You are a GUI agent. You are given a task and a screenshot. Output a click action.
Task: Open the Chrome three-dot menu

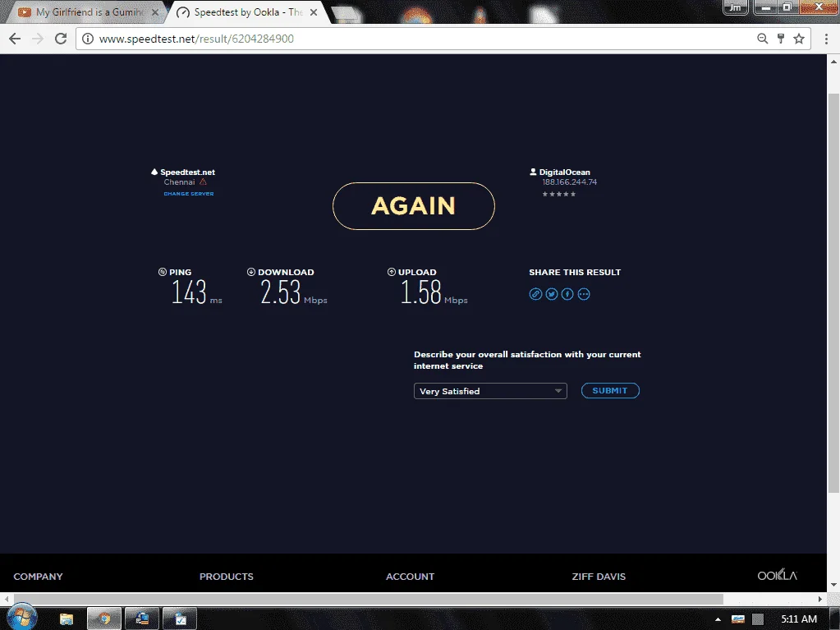tap(827, 39)
